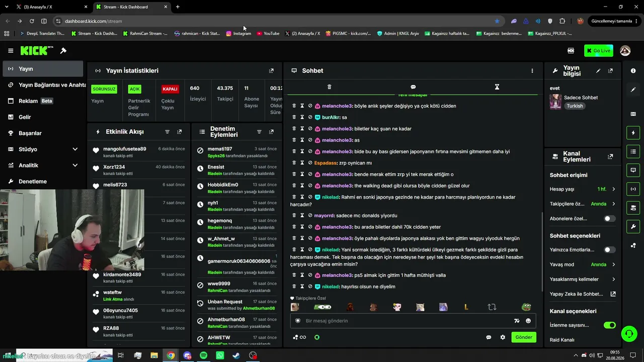Filter the Etkinlik Akışı feed
Viewport: 644px width, 362px height.
(x=168, y=132)
